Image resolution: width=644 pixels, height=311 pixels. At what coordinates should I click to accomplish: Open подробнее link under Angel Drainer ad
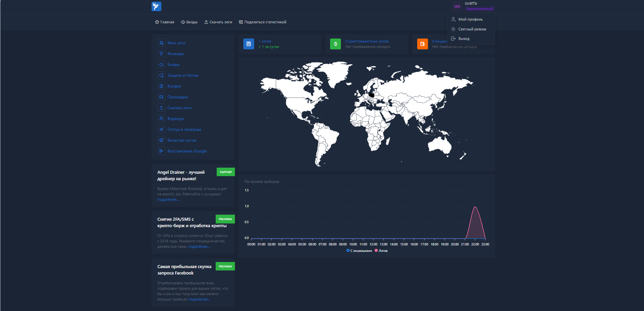(168, 200)
